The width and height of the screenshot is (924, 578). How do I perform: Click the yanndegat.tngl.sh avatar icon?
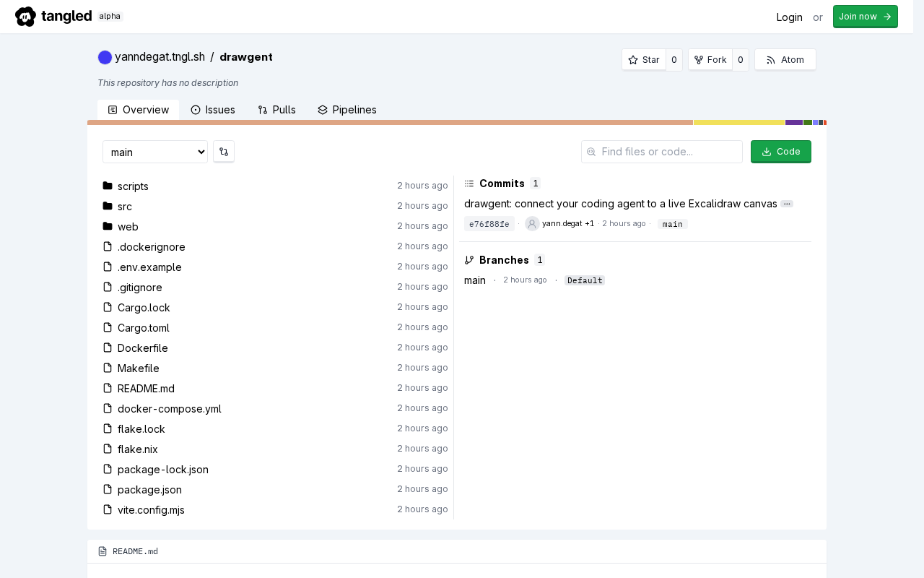click(105, 57)
